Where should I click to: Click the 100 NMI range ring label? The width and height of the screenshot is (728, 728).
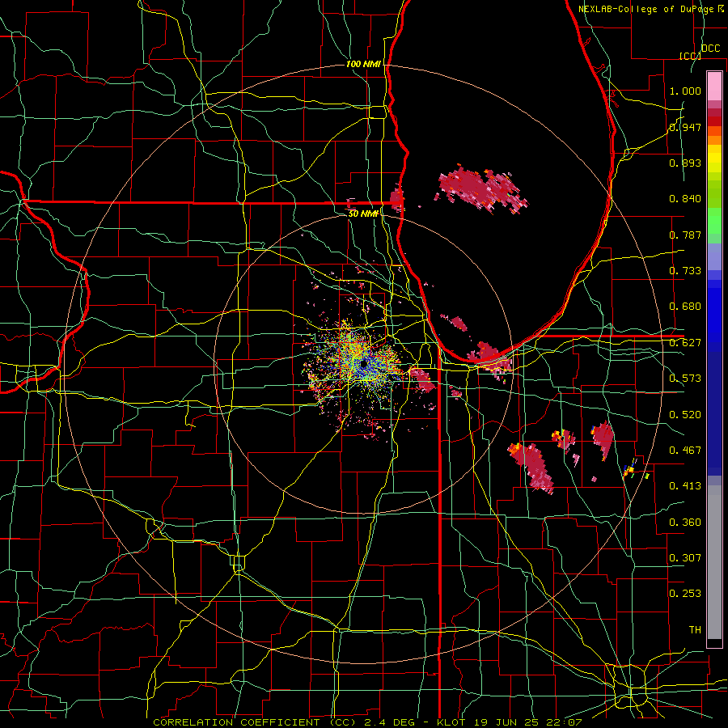[363, 64]
